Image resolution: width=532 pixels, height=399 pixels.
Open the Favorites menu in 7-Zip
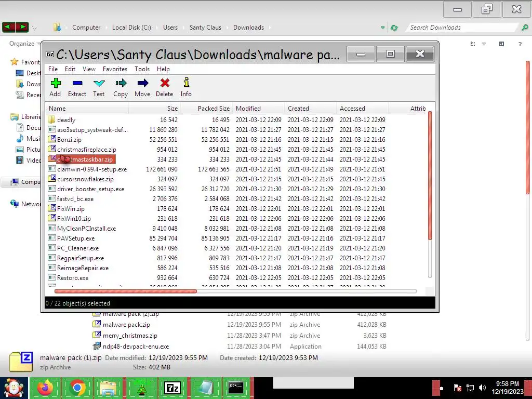pyautogui.click(x=115, y=69)
